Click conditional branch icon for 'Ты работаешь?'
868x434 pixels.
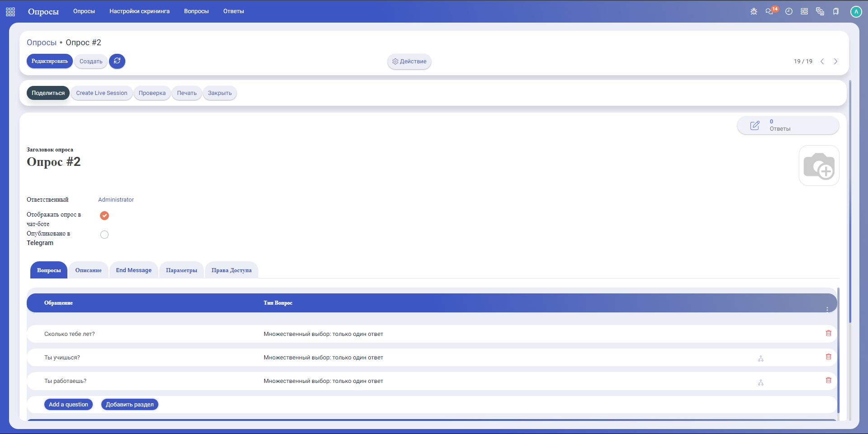click(x=761, y=382)
